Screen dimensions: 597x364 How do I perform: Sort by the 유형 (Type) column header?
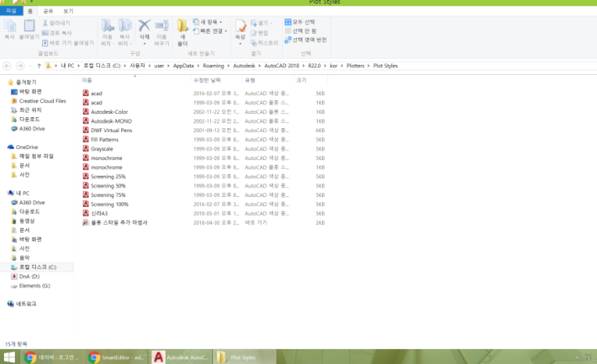268,80
